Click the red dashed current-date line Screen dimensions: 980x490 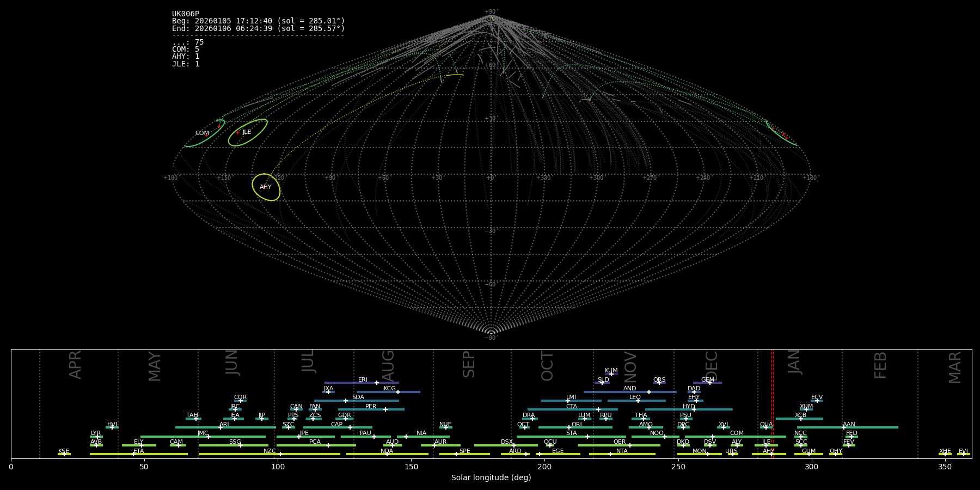coord(773,403)
